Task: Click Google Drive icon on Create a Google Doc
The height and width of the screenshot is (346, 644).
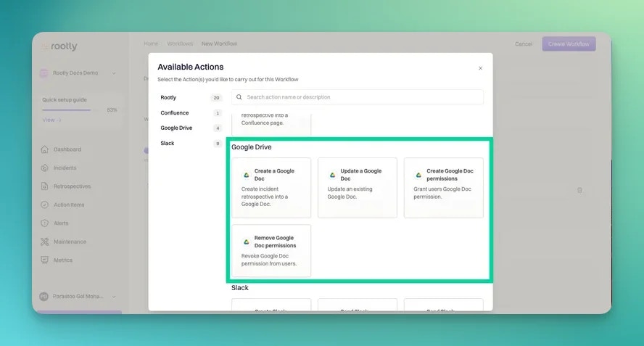Action: (x=247, y=175)
